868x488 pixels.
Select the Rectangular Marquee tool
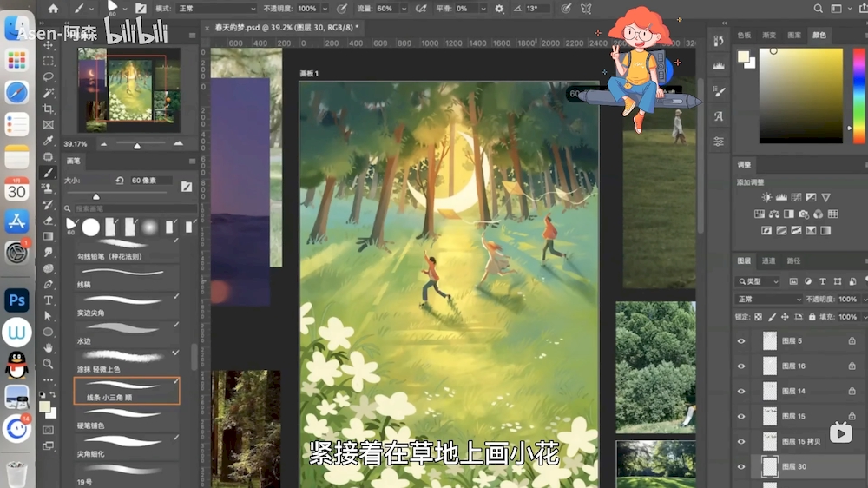point(48,61)
